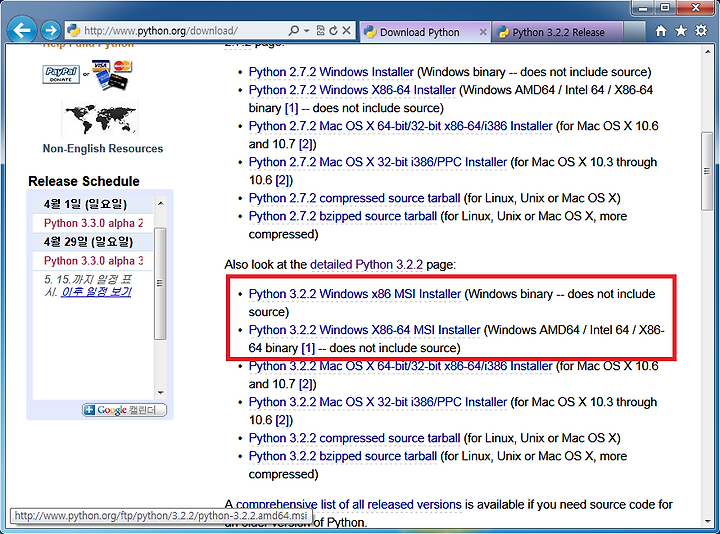
Task: Toggle the compatibility view icon
Action: click(x=321, y=31)
